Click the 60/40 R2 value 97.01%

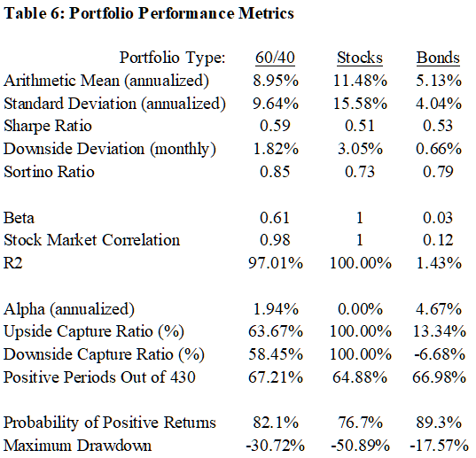276,263
